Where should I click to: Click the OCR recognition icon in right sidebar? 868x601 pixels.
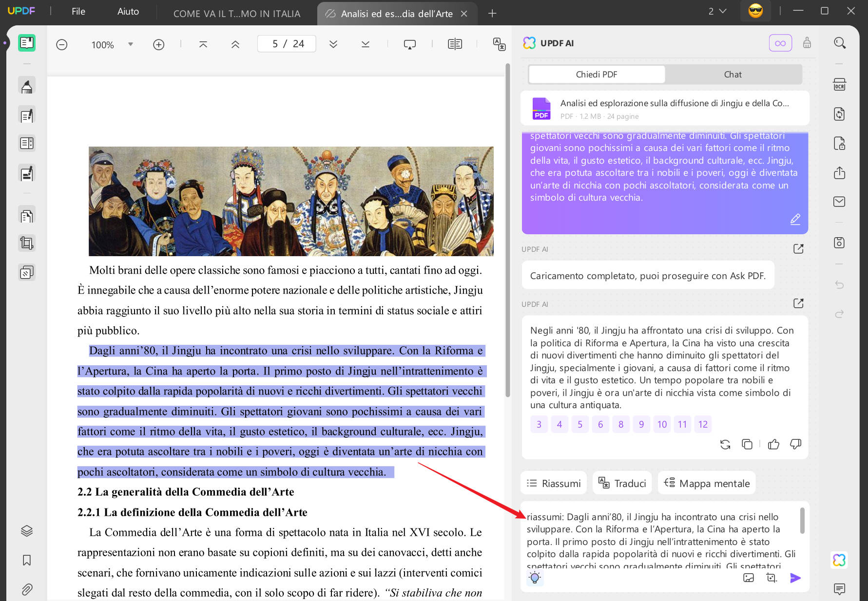click(839, 85)
